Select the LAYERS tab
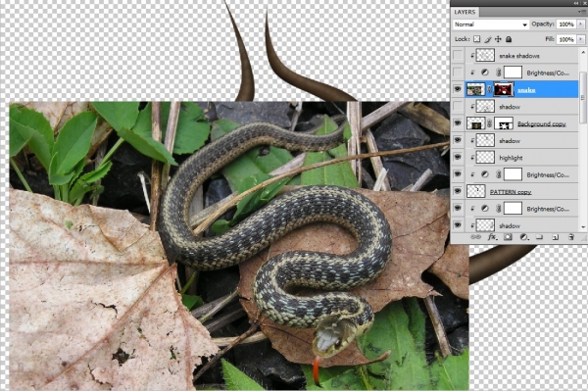The width and height of the screenshot is (588, 391). (465, 12)
